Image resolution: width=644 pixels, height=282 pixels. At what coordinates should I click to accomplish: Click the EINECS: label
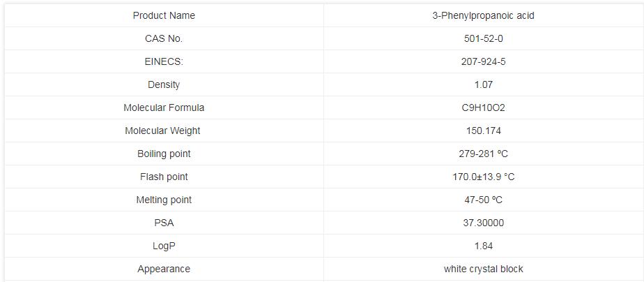point(164,61)
